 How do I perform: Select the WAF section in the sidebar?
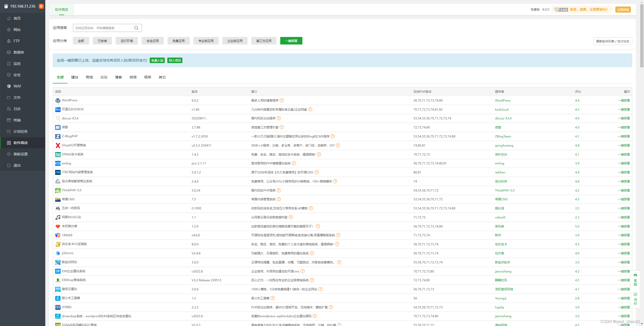coord(17,86)
